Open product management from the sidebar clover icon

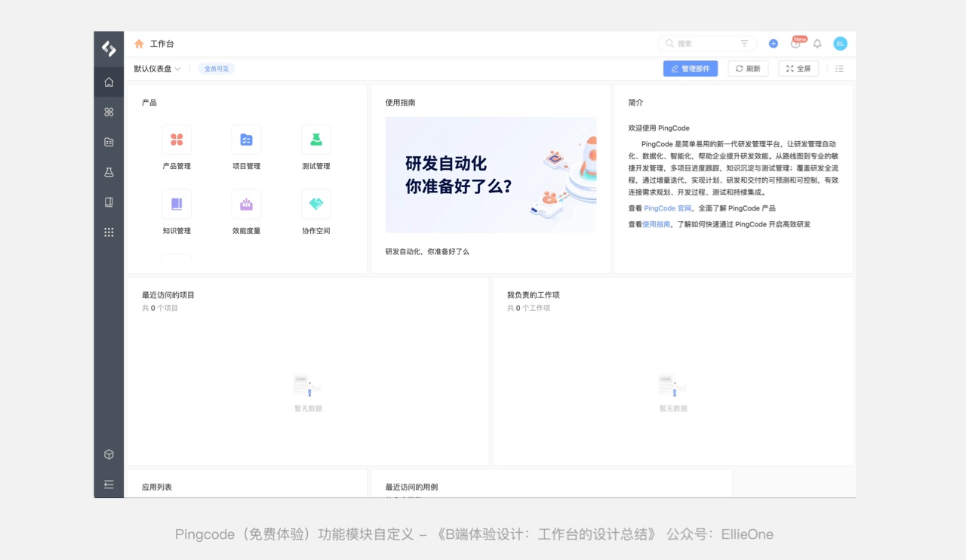[x=109, y=112]
